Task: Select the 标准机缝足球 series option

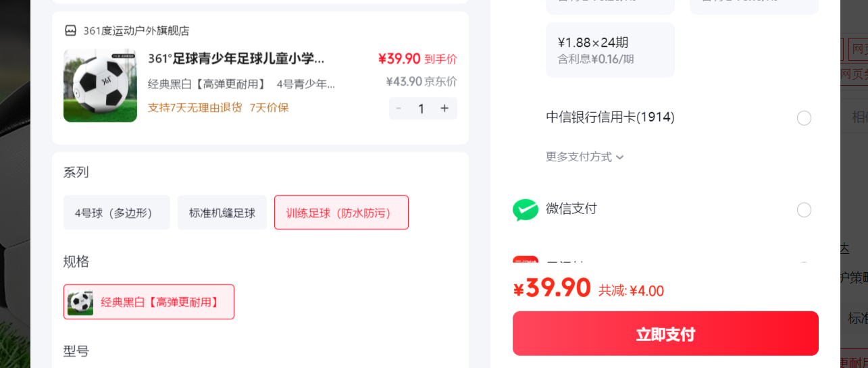Action: click(222, 213)
